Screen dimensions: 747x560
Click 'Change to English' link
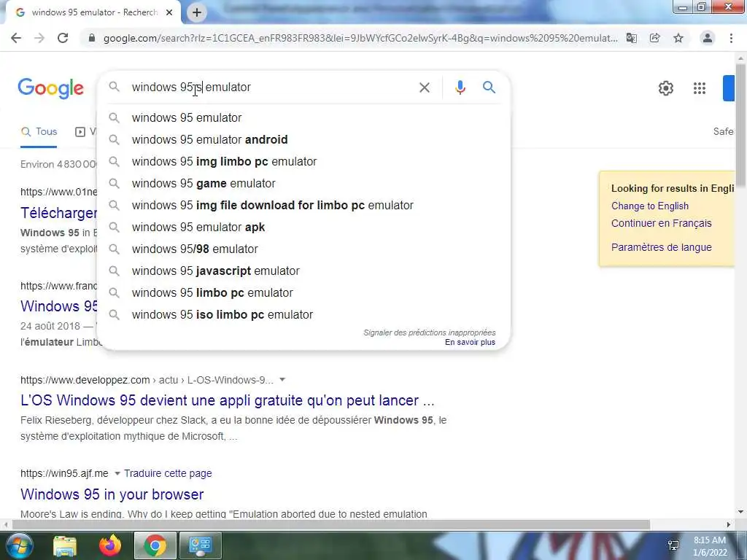tap(650, 206)
